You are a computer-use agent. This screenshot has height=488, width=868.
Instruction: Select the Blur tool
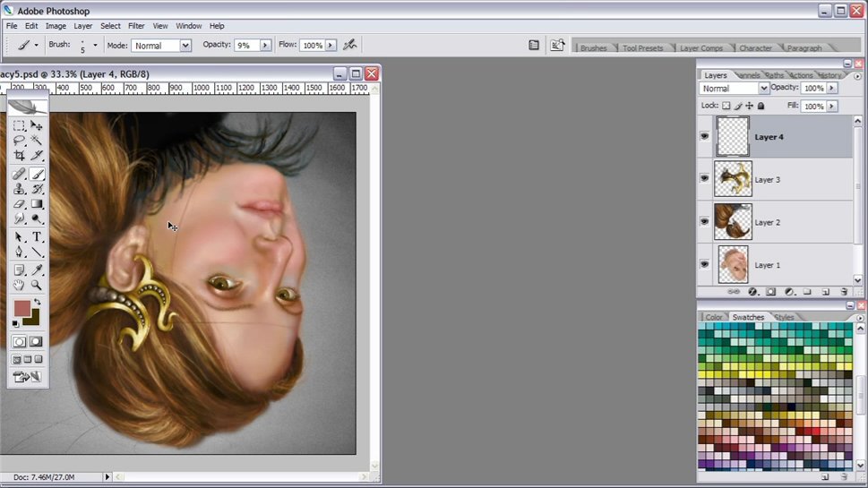[x=19, y=219]
